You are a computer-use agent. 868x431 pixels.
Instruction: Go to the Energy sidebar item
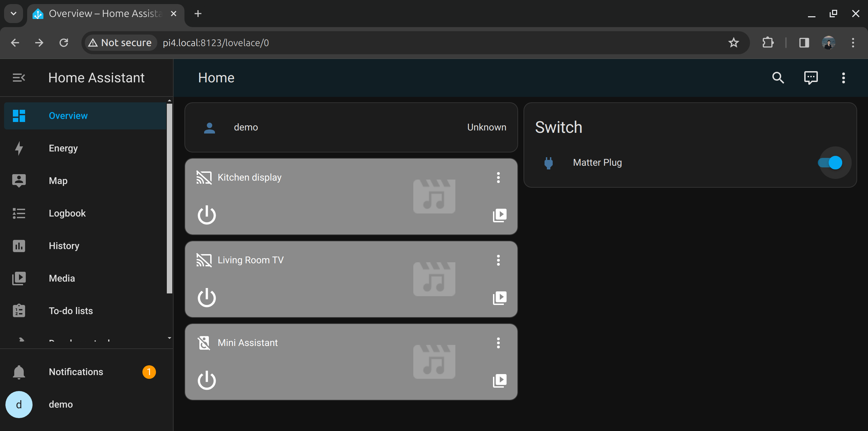[x=63, y=148]
